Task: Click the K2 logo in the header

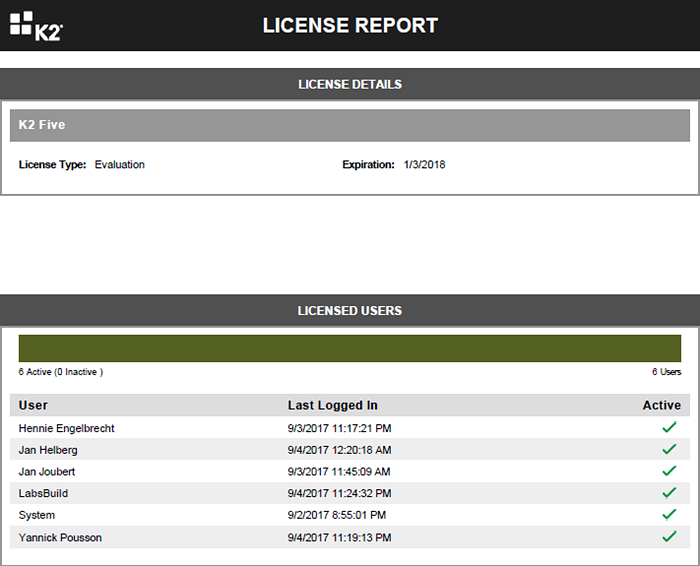Action: pyautogui.click(x=36, y=26)
